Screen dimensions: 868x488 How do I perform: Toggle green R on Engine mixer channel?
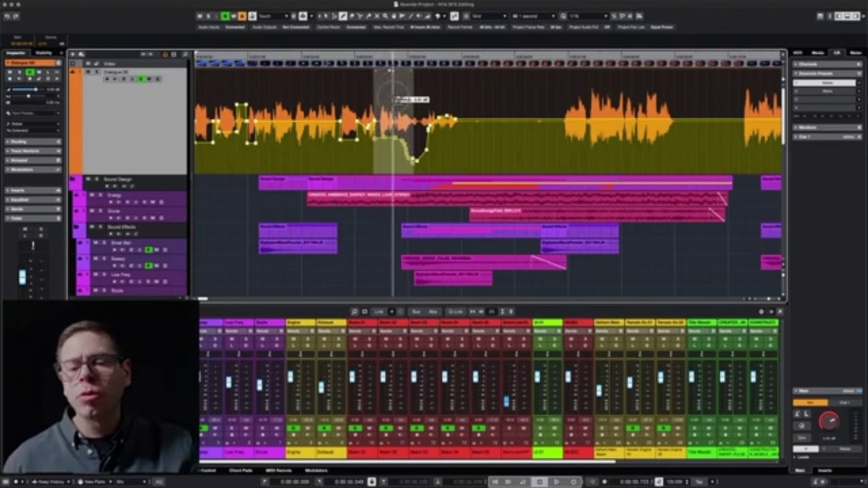point(293,428)
